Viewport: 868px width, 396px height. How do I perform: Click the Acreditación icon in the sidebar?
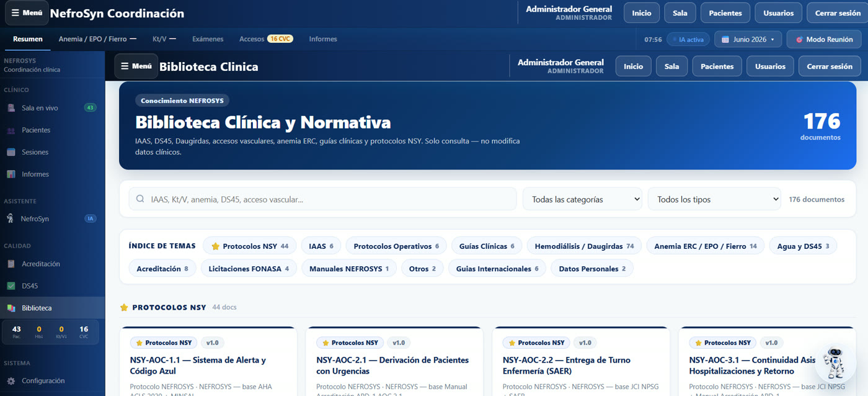(11, 264)
